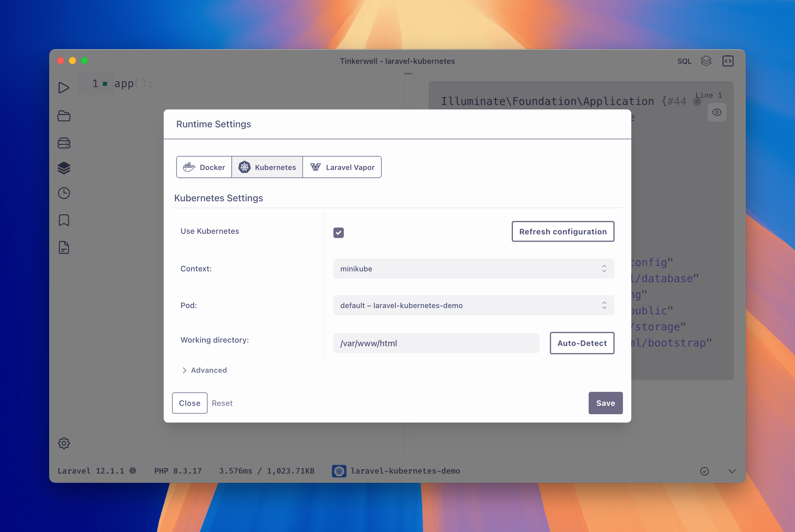Viewport: 795px width, 532px height.
Task: Open the Context dropdown showing minikube
Action: coord(474,269)
